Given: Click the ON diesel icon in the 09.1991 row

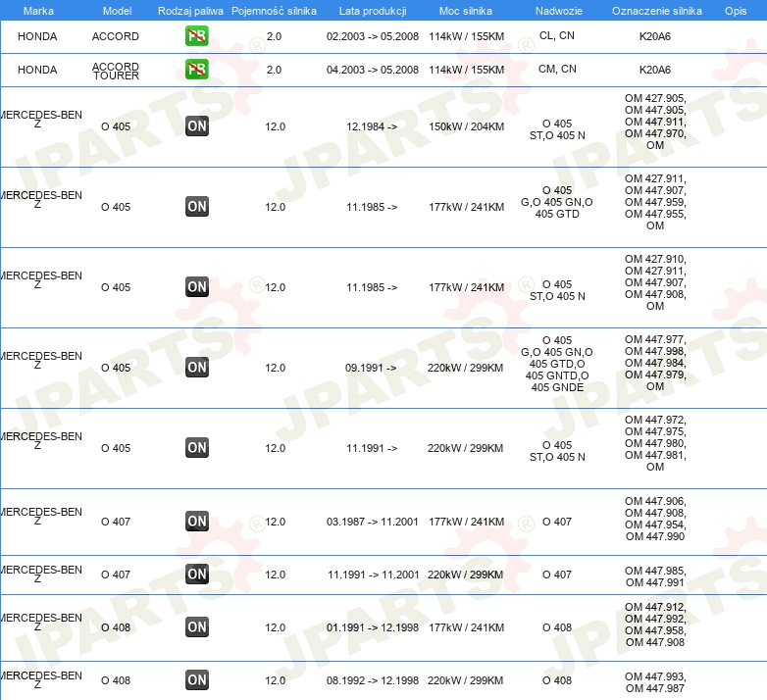Looking at the screenshot, I should click(x=197, y=367).
